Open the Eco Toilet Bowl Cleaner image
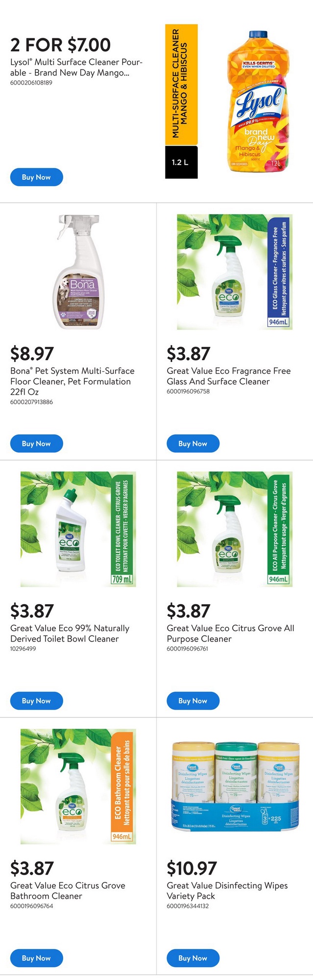 [78, 529]
